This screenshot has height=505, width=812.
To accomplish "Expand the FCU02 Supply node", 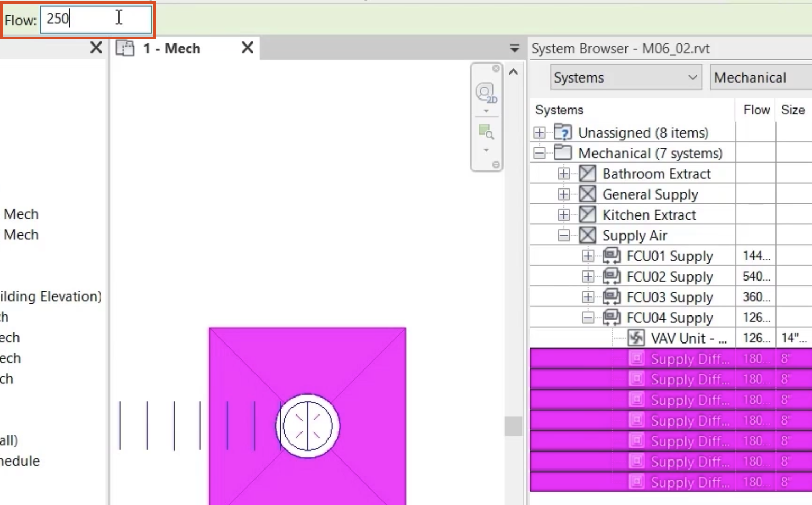I will tap(588, 277).
